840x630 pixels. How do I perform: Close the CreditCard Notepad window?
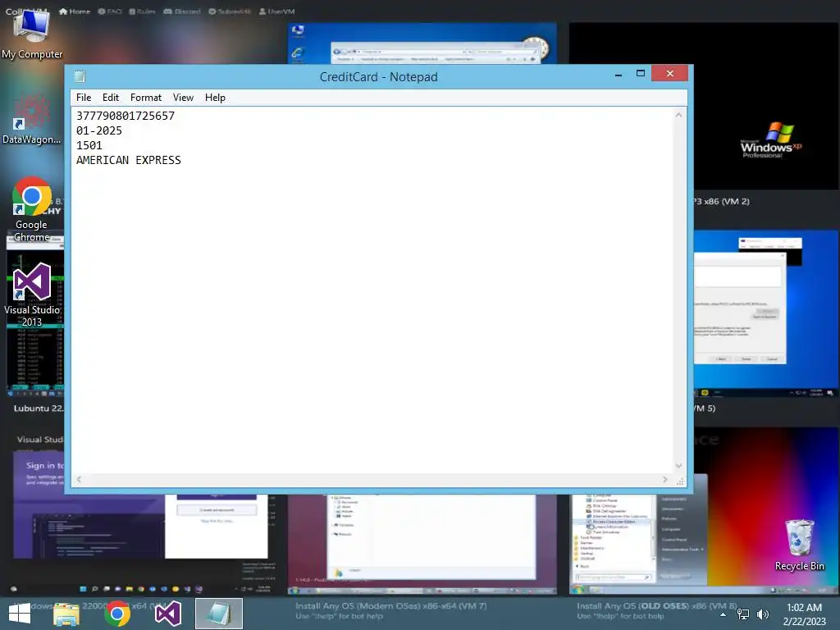coord(669,73)
